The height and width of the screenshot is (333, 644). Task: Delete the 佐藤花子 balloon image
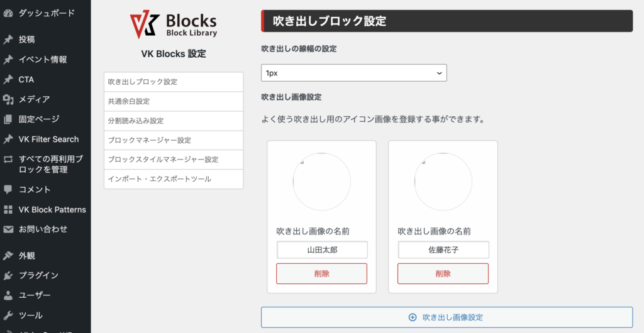(443, 274)
